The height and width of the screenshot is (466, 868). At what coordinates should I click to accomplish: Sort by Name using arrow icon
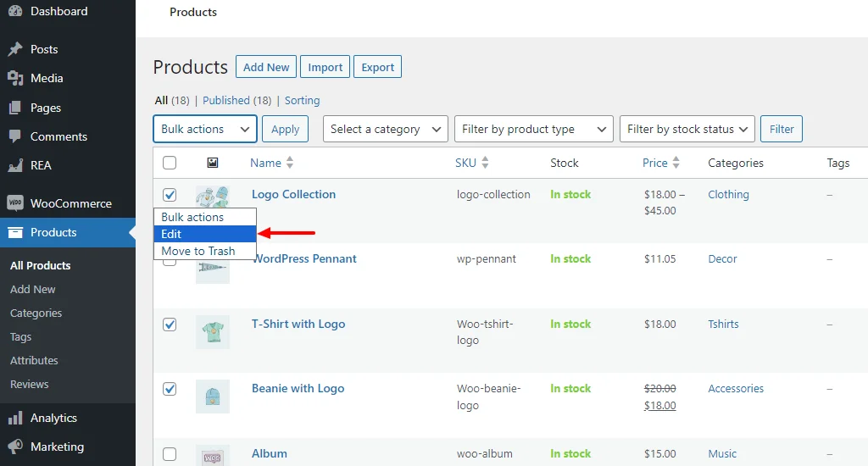tap(290, 163)
